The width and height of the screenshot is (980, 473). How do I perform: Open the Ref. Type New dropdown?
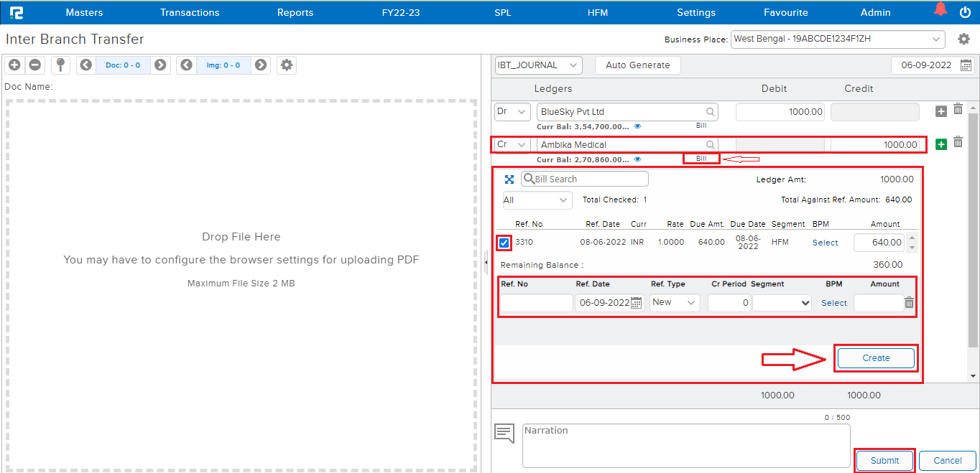(x=674, y=303)
